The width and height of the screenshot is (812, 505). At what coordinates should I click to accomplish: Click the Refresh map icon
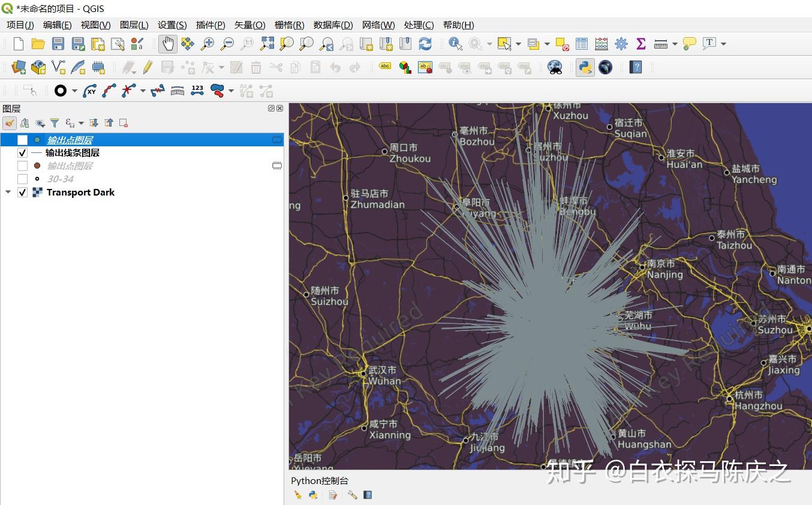coord(425,44)
